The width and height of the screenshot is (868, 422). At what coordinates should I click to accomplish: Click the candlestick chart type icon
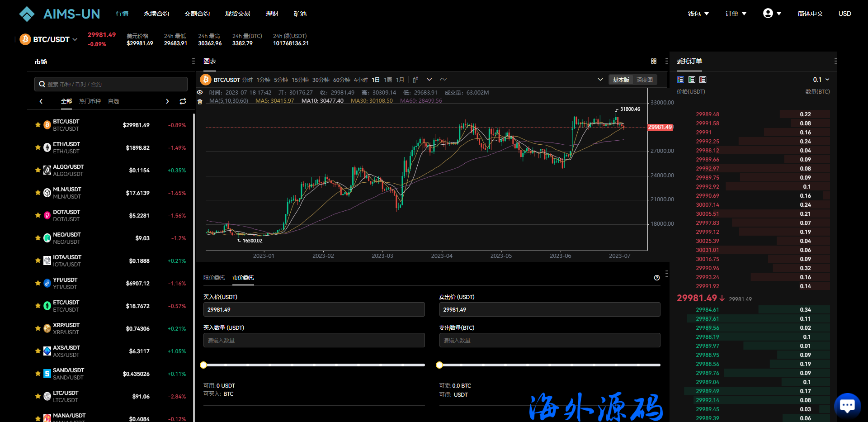click(415, 80)
